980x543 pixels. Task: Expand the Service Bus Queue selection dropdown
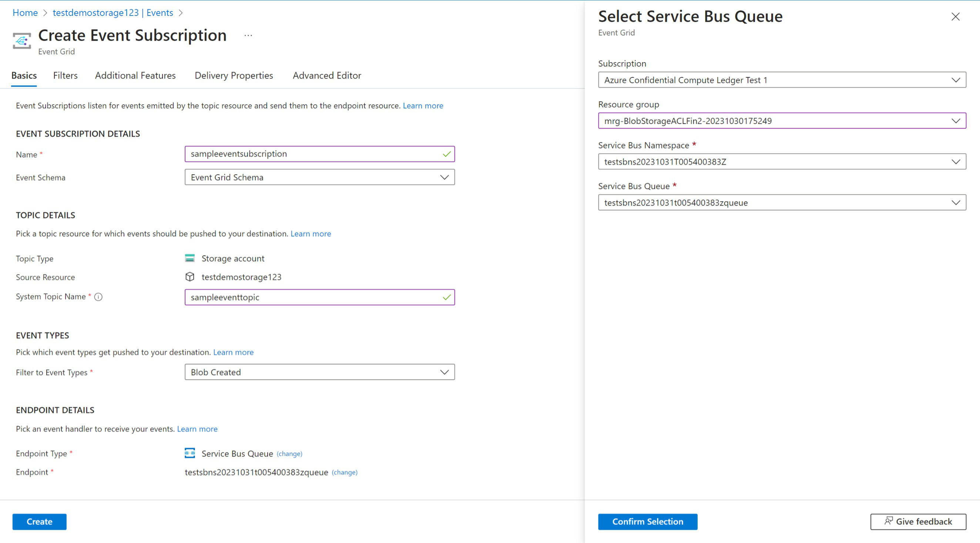pos(957,202)
